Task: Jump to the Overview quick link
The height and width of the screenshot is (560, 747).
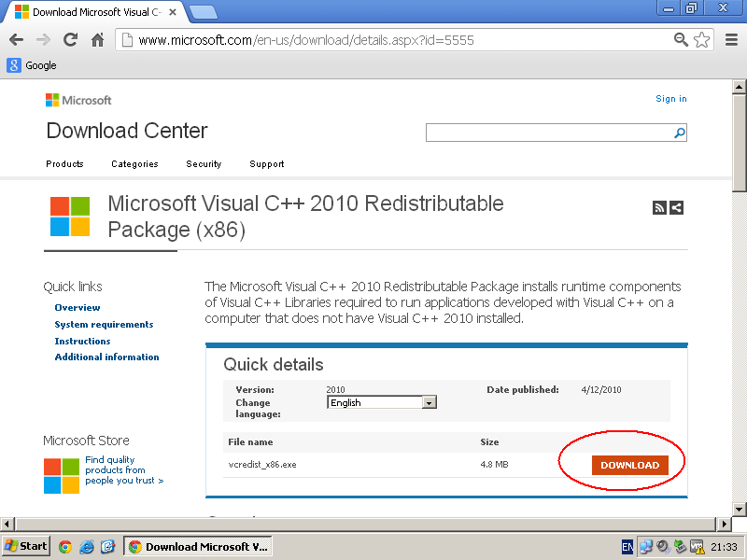Action: click(x=78, y=308)
